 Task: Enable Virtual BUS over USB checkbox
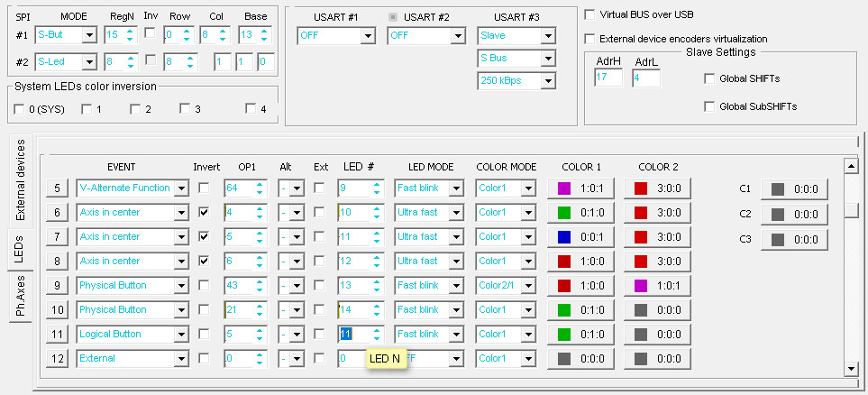tap(589, 14)
